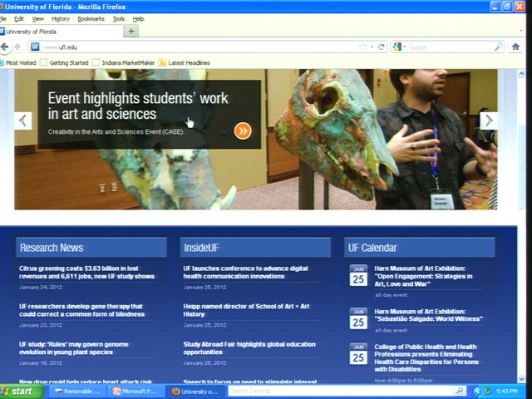Click the Event highlights students' work headline
The width and height of the screenshot is (532, 399).
(x=138, y=106)
